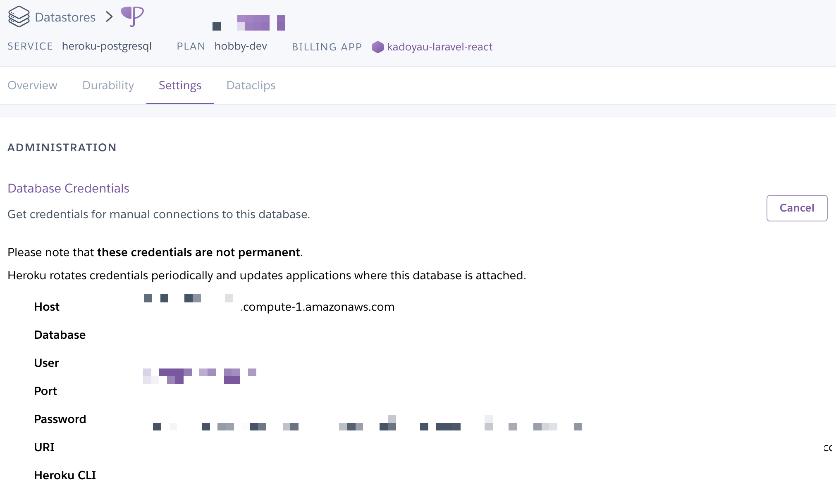Open kadoyau-laravel-react billing app link
The height and width of the screenshot is (504, 836).
(439, 47)
